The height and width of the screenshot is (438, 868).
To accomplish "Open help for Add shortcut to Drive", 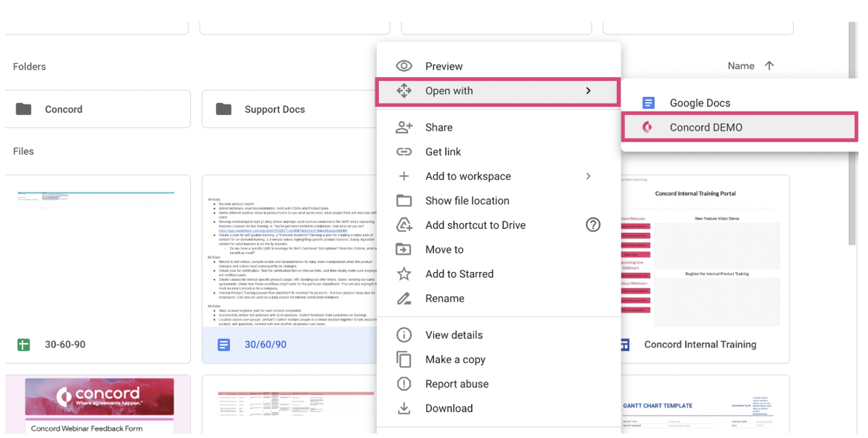I will point(593,225).
